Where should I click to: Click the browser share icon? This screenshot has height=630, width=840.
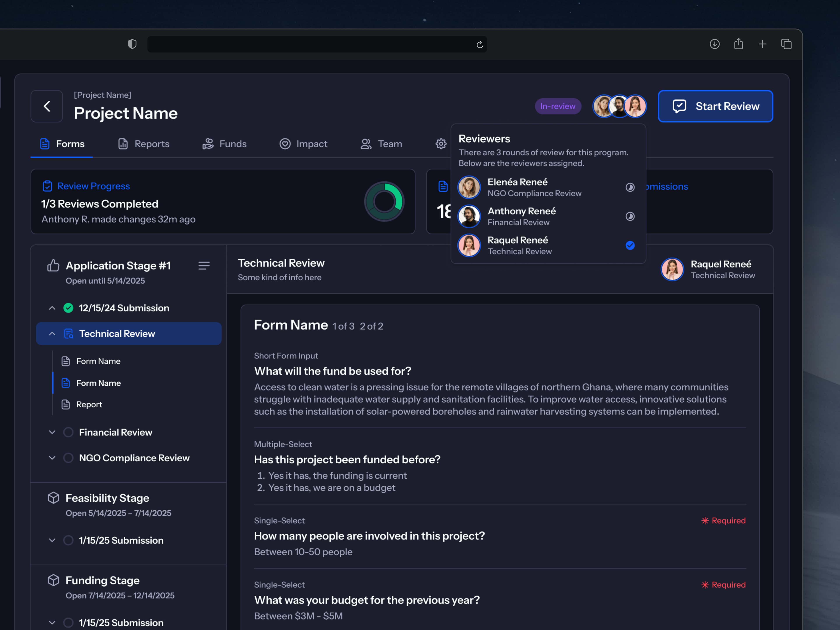(x=738, y=44)
